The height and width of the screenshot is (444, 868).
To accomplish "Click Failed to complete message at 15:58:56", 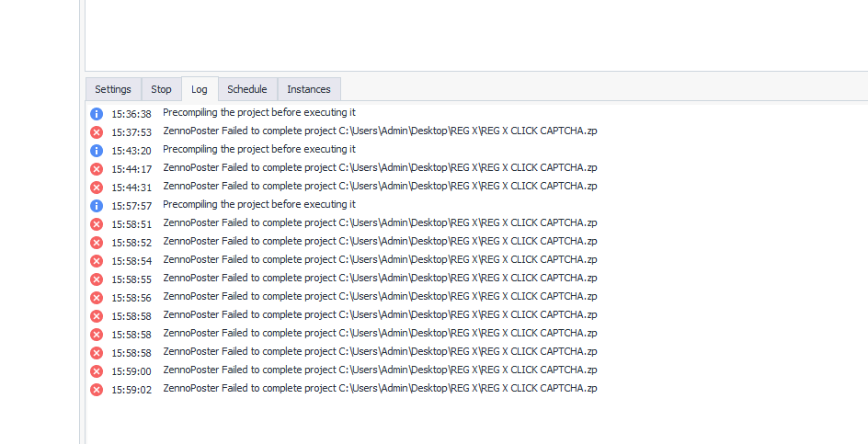I will click(380, 296).
